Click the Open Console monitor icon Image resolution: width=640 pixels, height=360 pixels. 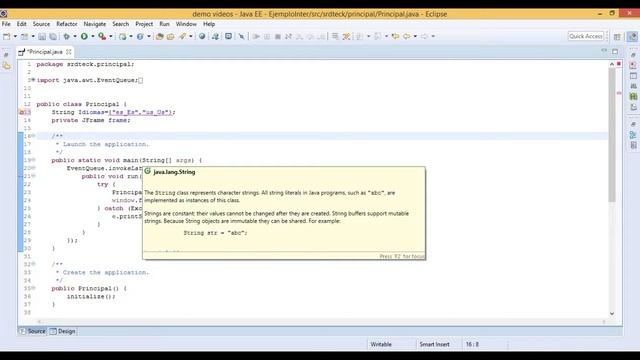(x=229, y=36)
